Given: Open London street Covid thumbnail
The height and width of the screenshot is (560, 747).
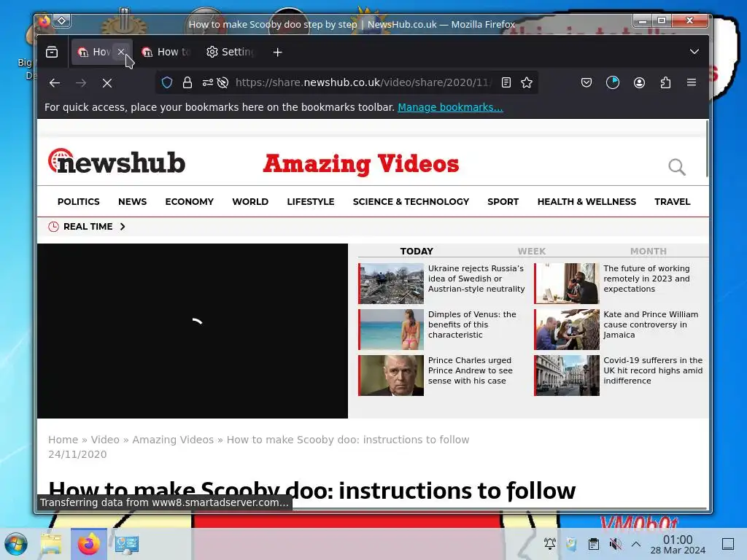Looking at the screenshot, I should [x=567, y=376].
